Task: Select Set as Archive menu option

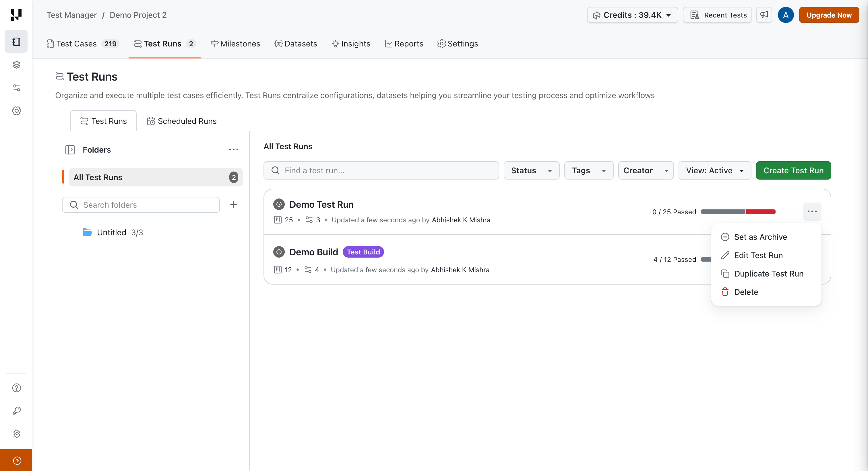Action: [x=760, y=237]
